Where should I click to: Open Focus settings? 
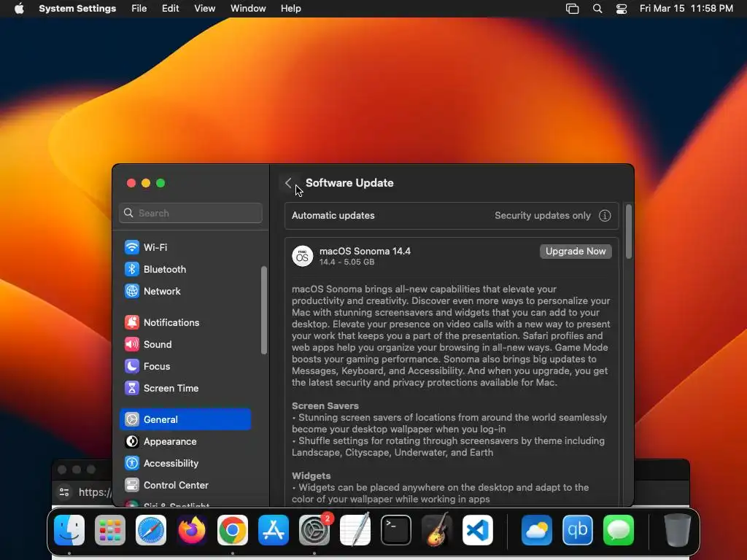pyautogui.click(x=185, y=366)
